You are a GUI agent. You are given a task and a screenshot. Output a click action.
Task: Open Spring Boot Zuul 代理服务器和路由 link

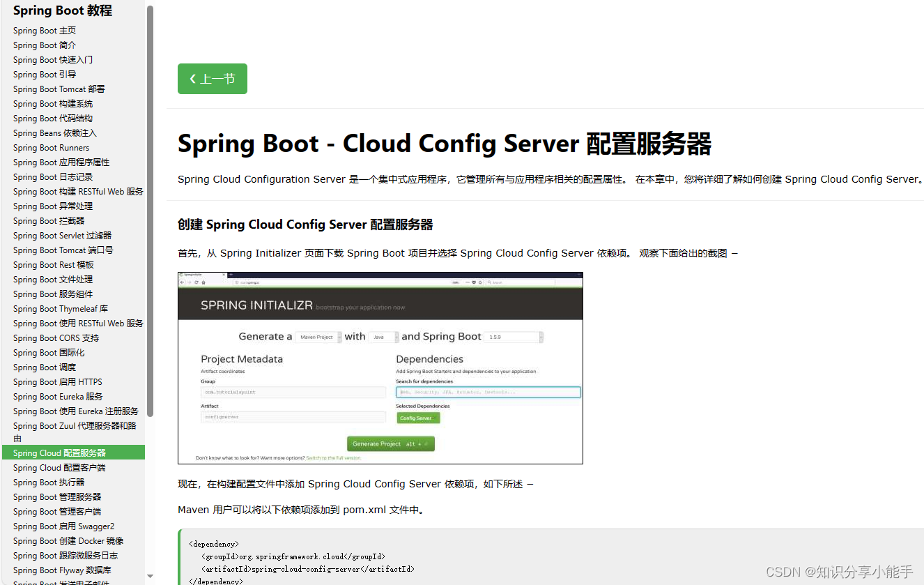(x=75, y=432)
